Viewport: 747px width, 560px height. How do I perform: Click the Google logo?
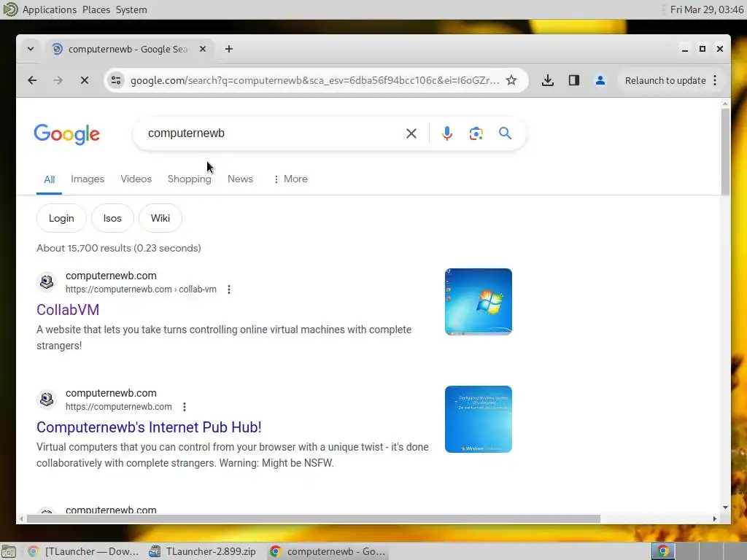[66, 134]
